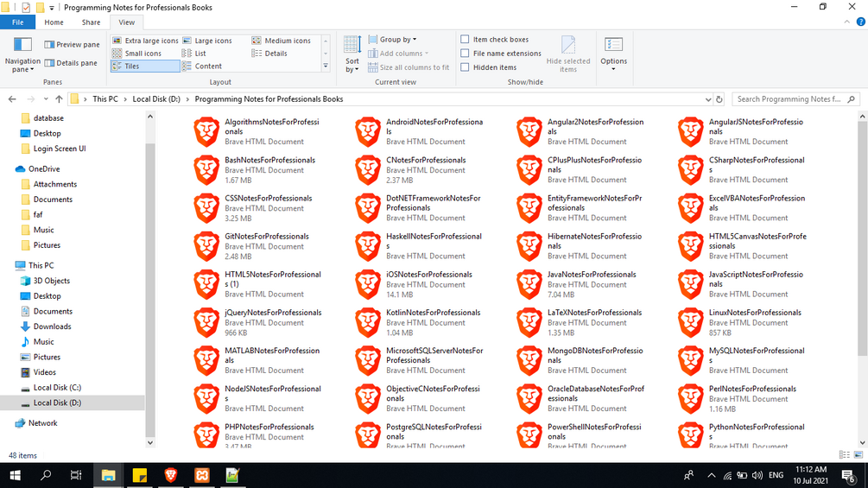Switch to the Home ribbon tab
The image size is (868, 488).
(x=54, y=22)
